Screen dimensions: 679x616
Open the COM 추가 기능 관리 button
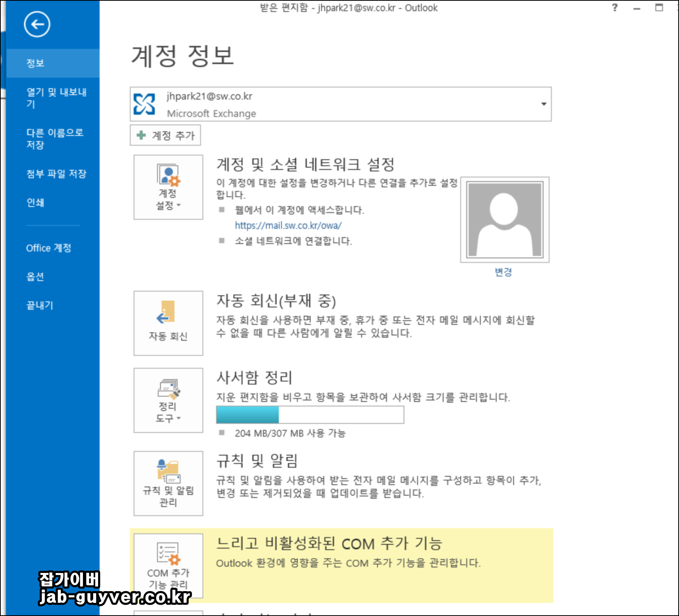tap(168, 566)
